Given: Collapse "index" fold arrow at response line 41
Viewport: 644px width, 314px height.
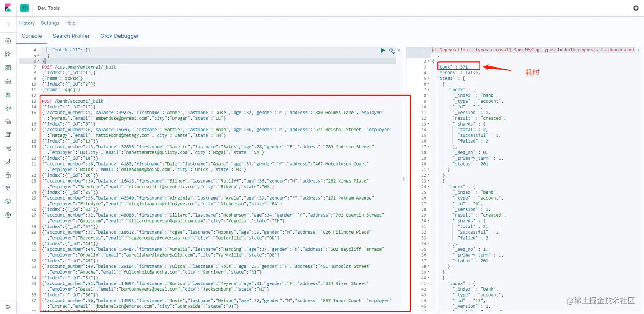Looking at the screenshot, I should pos(429,283).
